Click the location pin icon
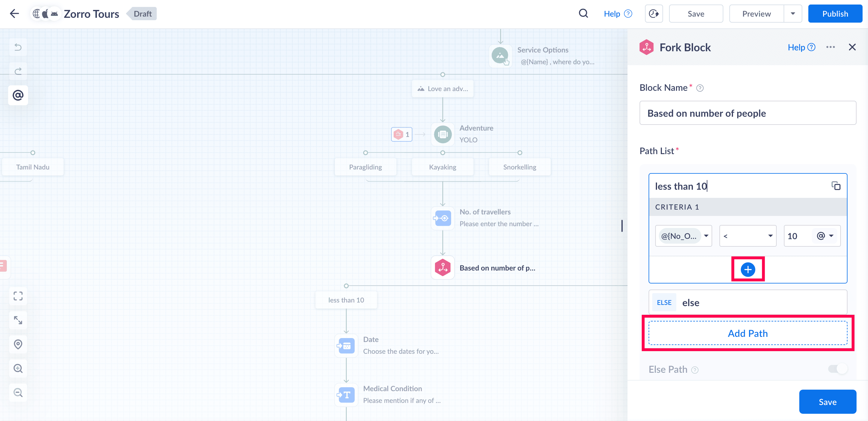Screen dimensions: 868x421 pos(18,344)
